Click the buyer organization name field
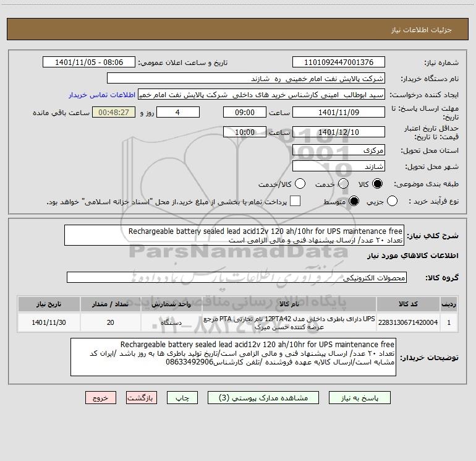The width and height of the screenshot is (476, 461). [x=246, y=79]
